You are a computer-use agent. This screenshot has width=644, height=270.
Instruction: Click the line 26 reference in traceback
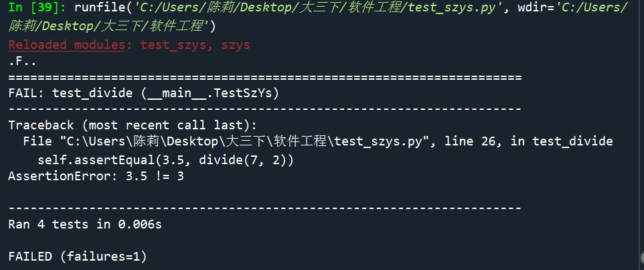tap(470, 141)
